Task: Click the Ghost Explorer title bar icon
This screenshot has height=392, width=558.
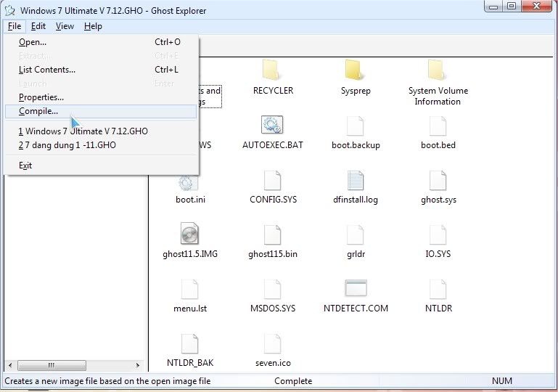Action: (x=9, y=11)
